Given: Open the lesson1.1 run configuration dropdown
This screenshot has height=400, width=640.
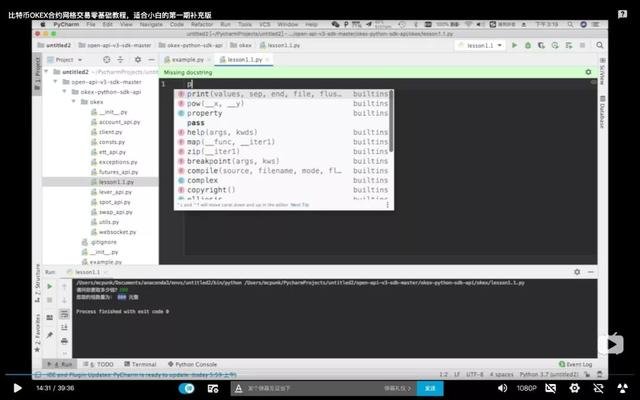Looking at the screenshot, I should coord(480,45).
